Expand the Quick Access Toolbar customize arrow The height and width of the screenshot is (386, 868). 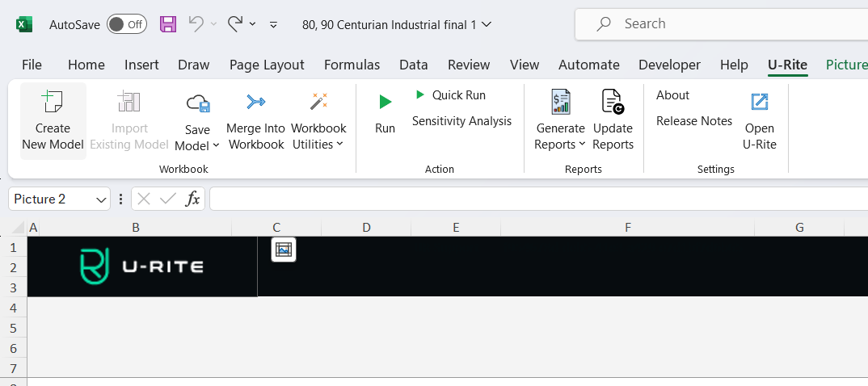coord(273,25)
